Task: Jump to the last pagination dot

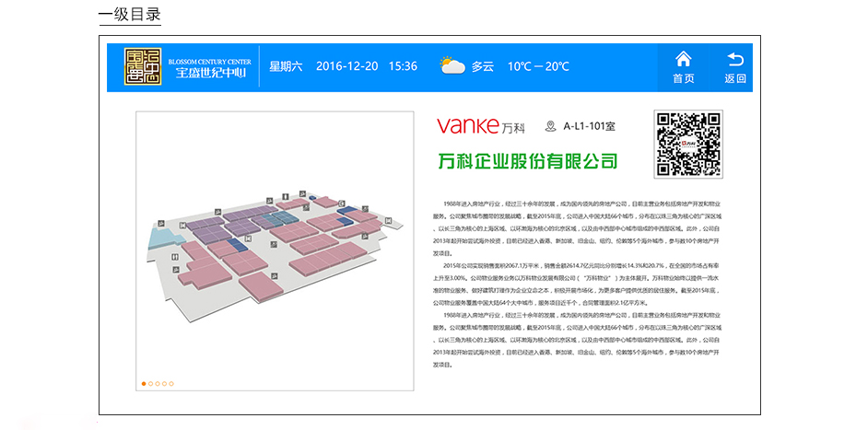Action: (170, 383)
